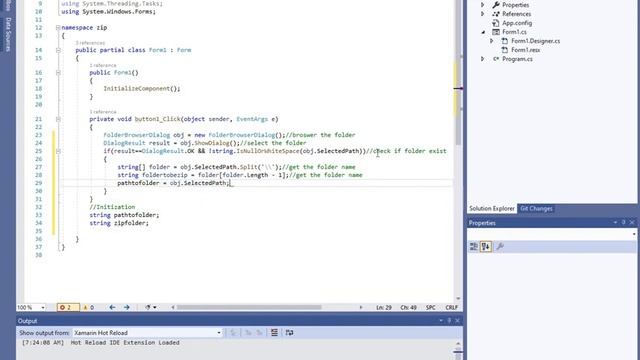Click the errors count indicator showing 2
The height and width of the screenshot is (360, 640).
[x=68, y=307]
